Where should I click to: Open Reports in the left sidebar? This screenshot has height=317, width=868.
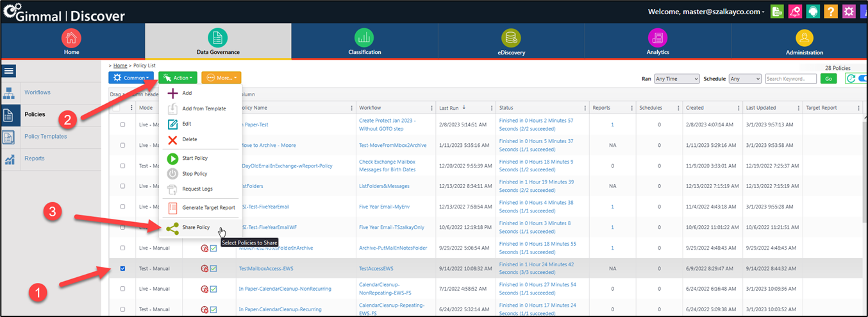(x=35, y=158)
